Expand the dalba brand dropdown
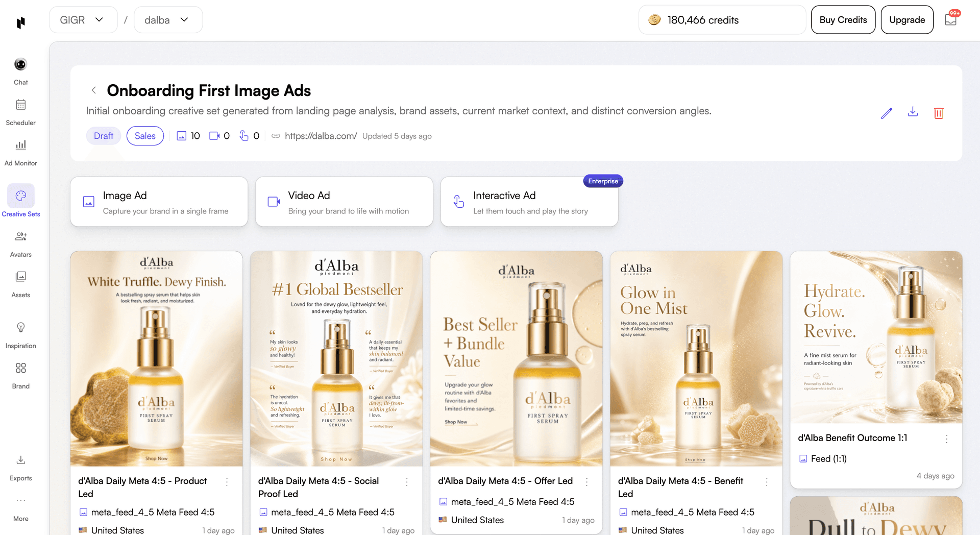This screenshot has width=980, height=535. coord(168,20)
